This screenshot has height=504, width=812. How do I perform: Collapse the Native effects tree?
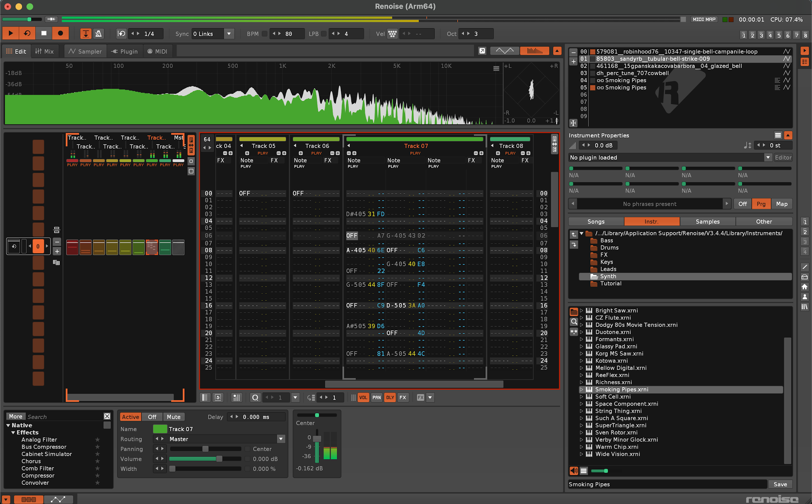click(8, 426)
